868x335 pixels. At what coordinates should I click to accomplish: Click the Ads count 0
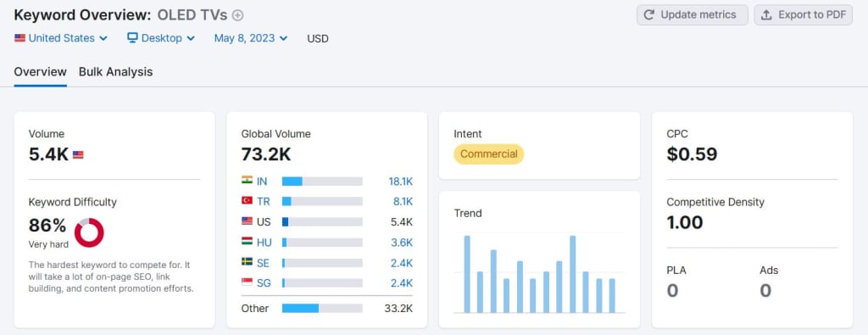[x=765, y=291]
